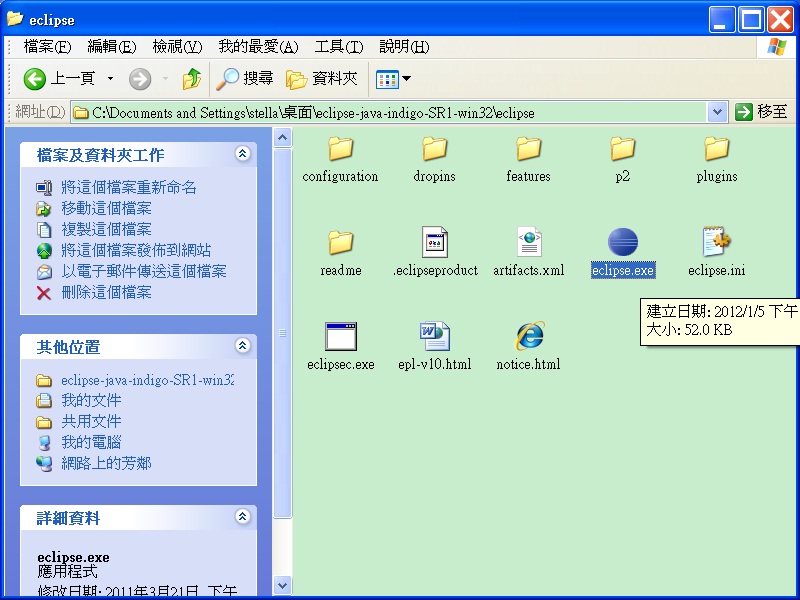Screen dimensions: 800x600
Task: Open the 檢視(V) menu
Action: click(177, 47)
